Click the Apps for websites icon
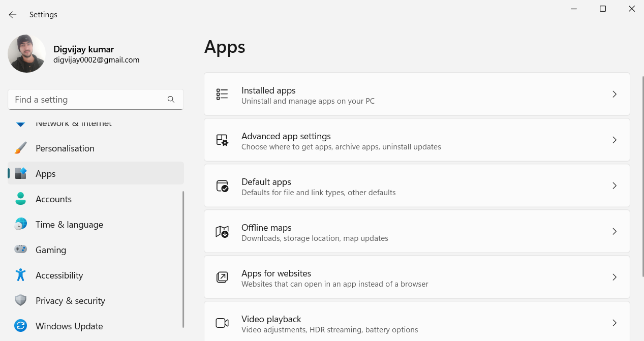This screenshot has width=644, height=341. pos(222,277)
